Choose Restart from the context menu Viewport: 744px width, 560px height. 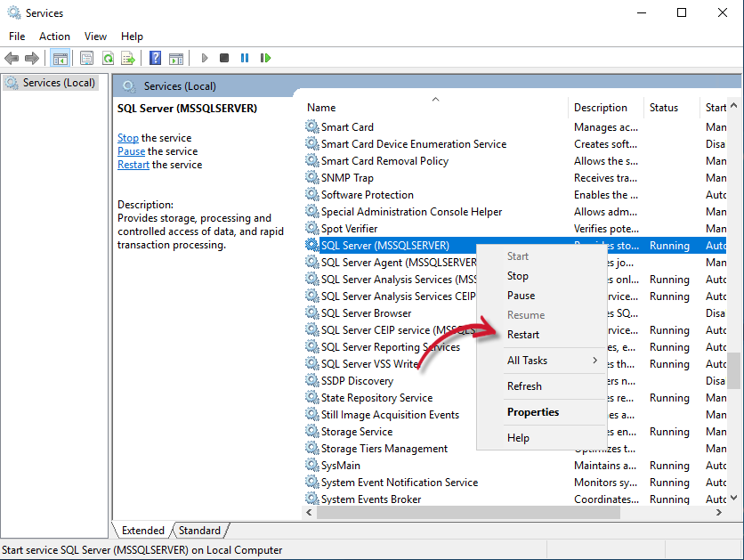tap(523, 335)
